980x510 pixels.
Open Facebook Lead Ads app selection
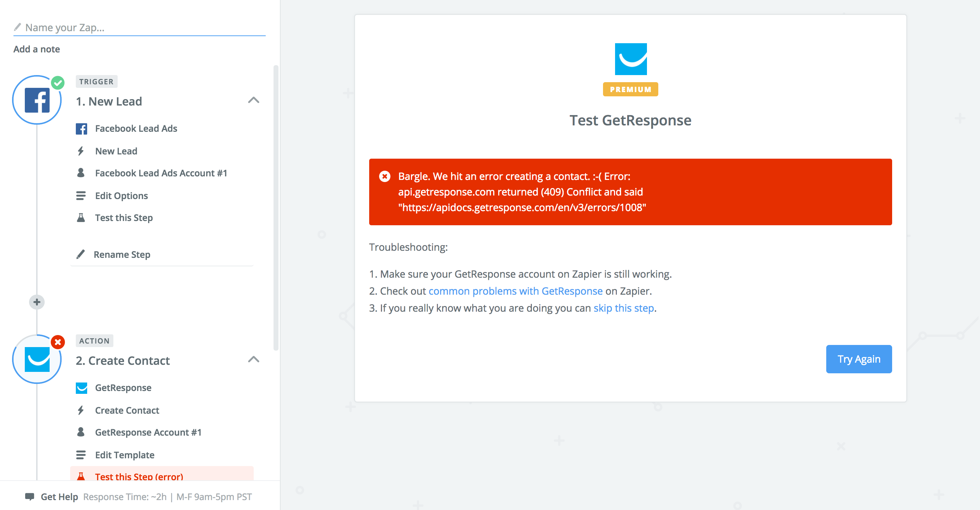click(x=136, y=129)
